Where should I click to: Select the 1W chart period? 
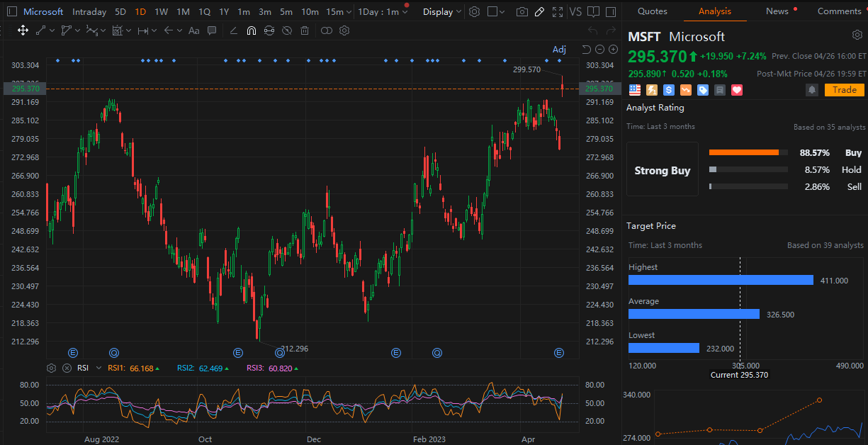161,12
